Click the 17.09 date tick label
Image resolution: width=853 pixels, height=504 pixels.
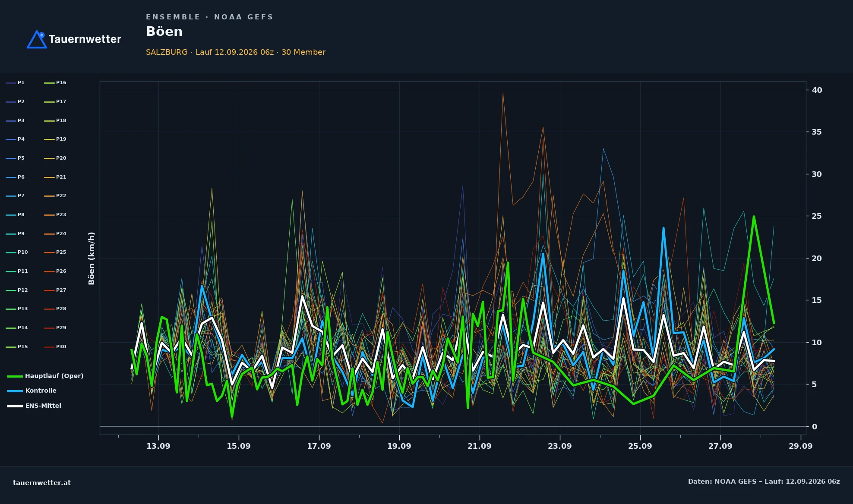tap(319, 446)
